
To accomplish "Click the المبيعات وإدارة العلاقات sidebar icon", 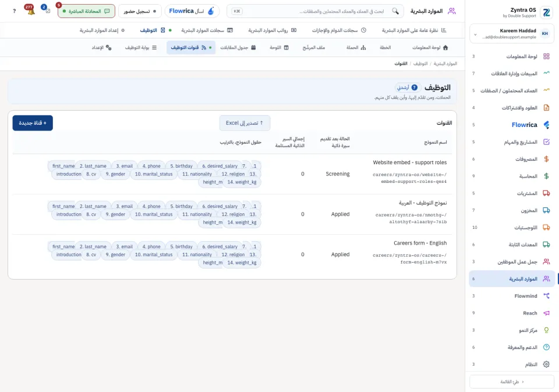I will [x=546, y=73].
